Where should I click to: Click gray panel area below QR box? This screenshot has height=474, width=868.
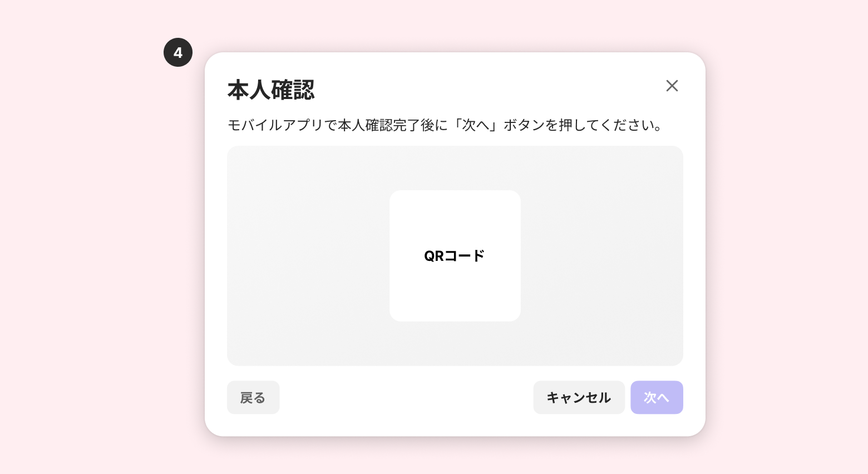pyautogui.click(x=455, y=343)
